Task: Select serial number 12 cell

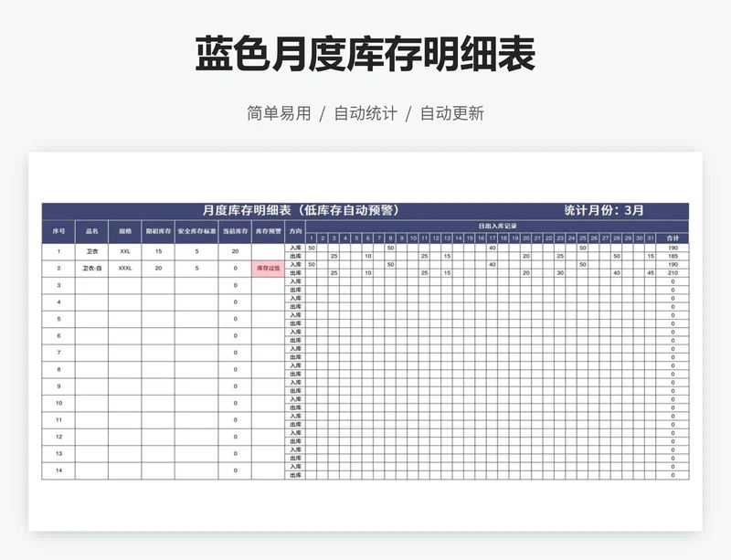Action: 58,437
